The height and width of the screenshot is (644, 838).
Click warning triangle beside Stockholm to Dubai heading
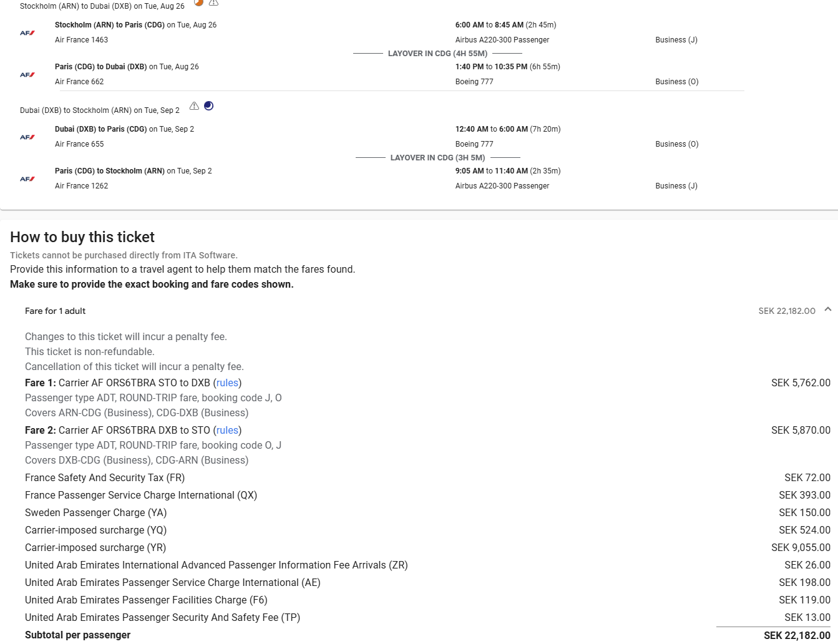point(213,2)
